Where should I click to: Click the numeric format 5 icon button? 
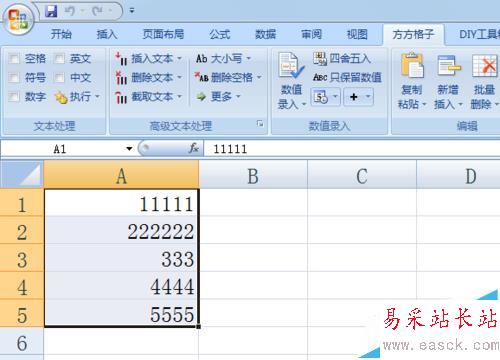tap(321, 97)
